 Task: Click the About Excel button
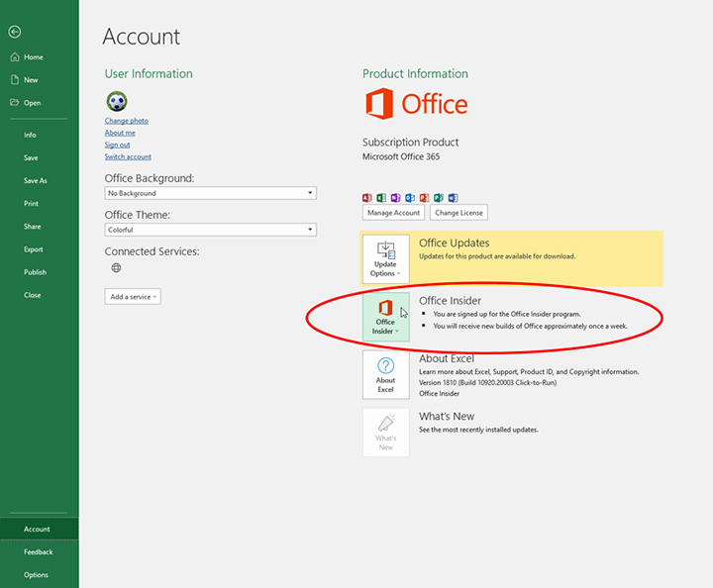(x=385, y=375)
